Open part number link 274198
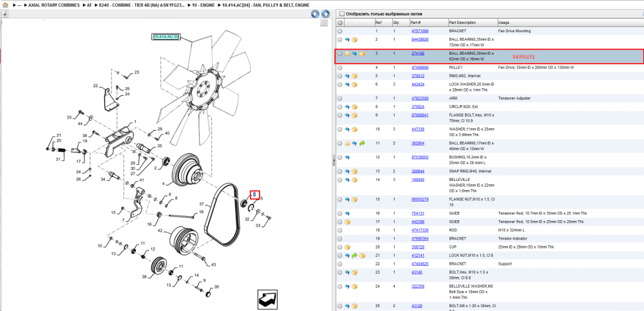The image size is (644, 311). tap(417, 53)
